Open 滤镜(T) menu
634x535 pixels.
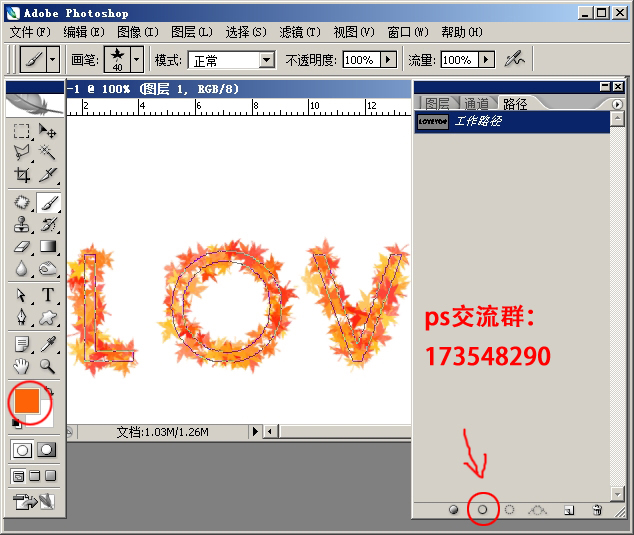pyautogui.click(x=300, y=32)
